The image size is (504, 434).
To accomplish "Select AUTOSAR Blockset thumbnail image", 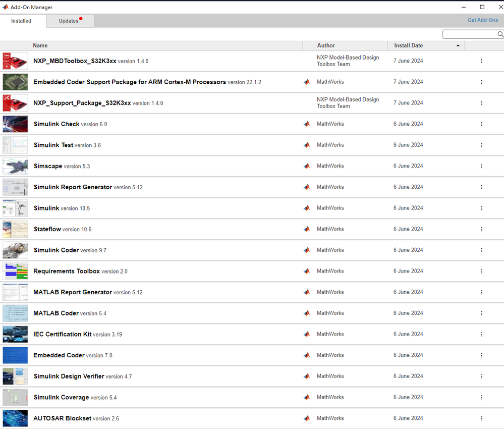I will point(15,418).
